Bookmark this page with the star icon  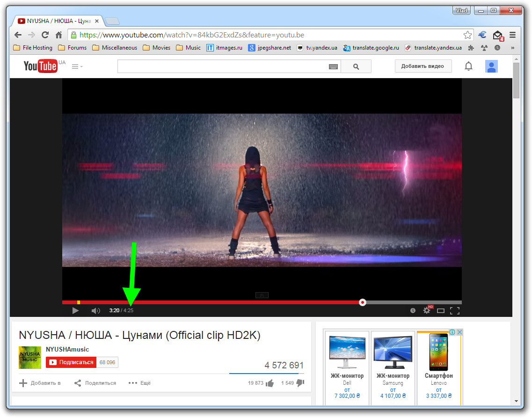point(467,35)
